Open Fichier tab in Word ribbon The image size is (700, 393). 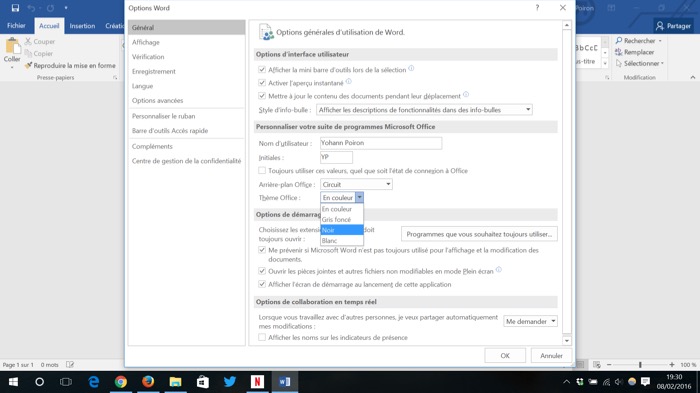tap(16, 26)
